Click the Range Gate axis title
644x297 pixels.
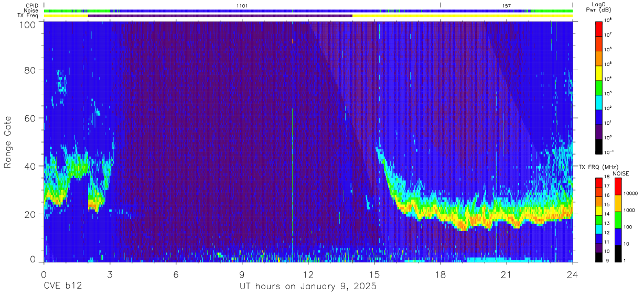8,141
